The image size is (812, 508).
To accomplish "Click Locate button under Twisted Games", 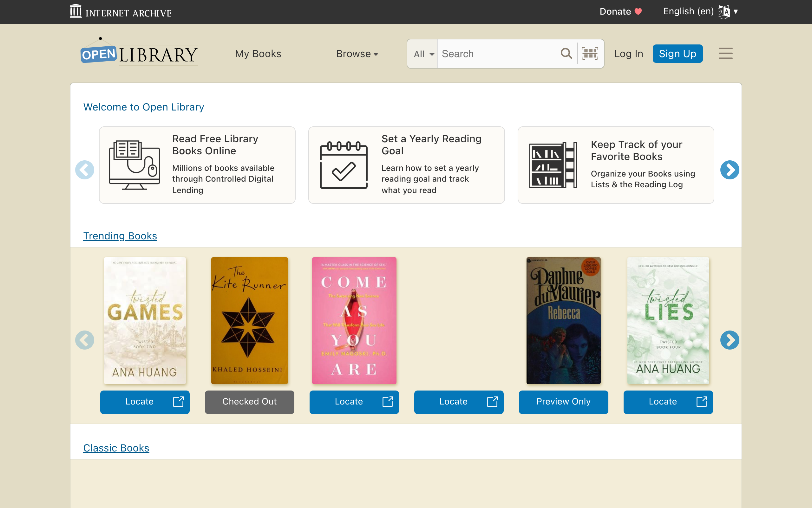I will coord(145,402).
